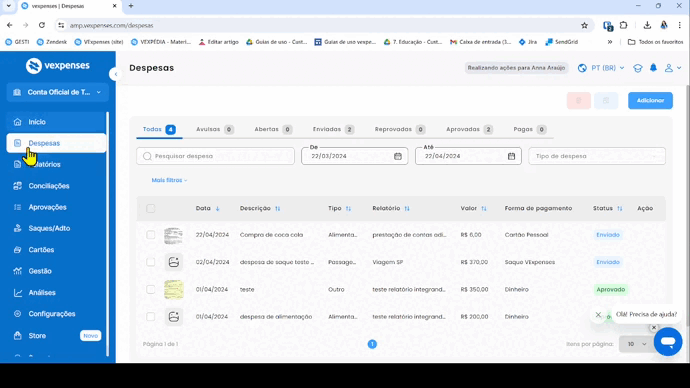Switch to the Enviadas tab
The image size is (690, 388).
click(333, 129)
